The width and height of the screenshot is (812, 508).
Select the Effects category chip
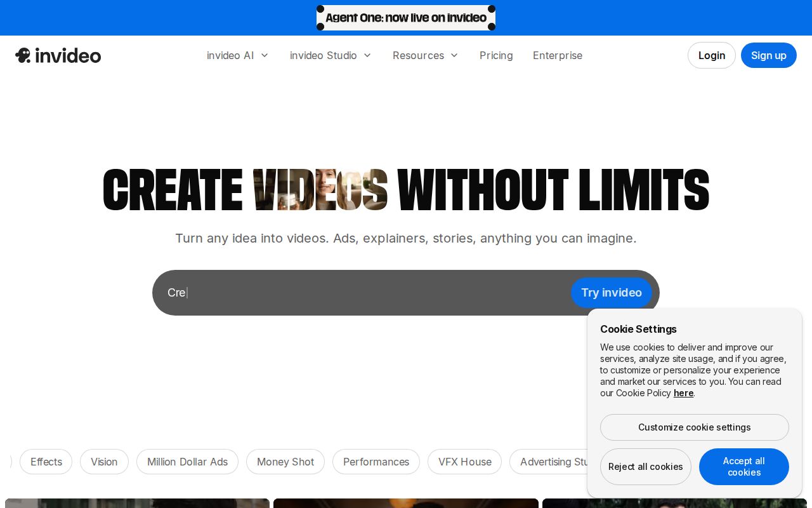pos(46,462)
